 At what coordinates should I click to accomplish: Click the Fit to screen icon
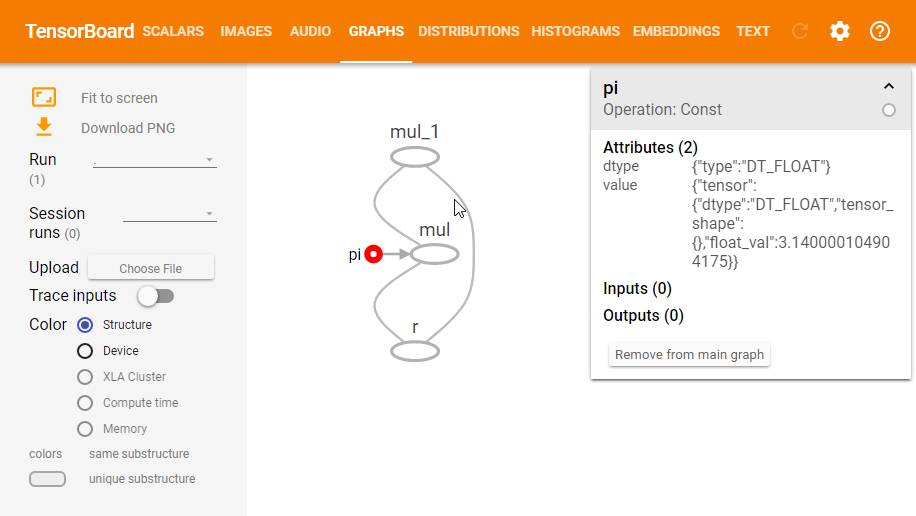click(44, 97)
